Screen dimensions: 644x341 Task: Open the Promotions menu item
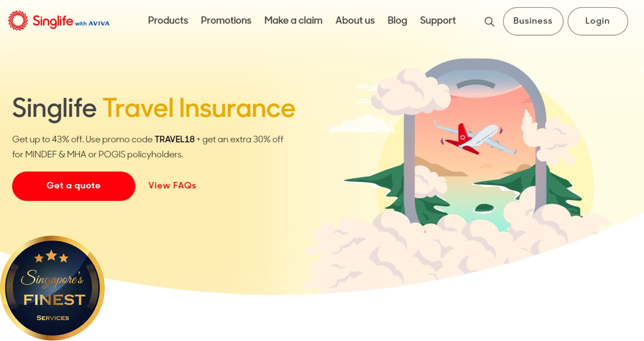click(x=226, y=20)
